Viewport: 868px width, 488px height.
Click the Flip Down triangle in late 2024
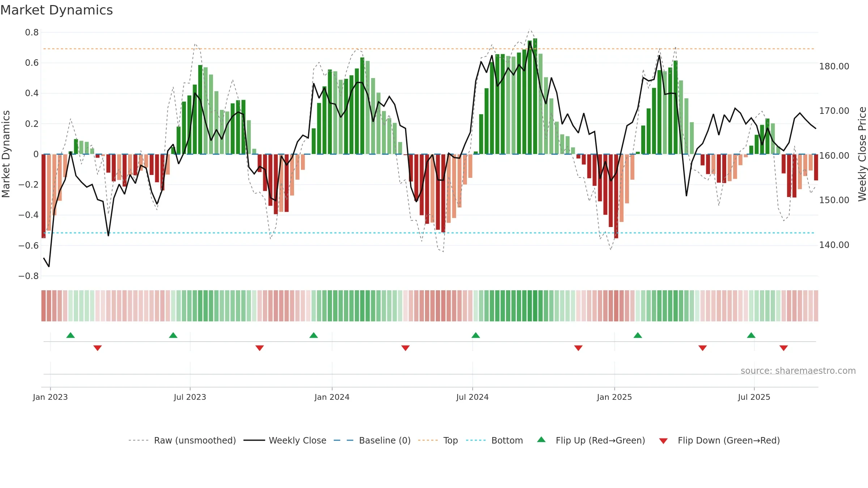578,348
